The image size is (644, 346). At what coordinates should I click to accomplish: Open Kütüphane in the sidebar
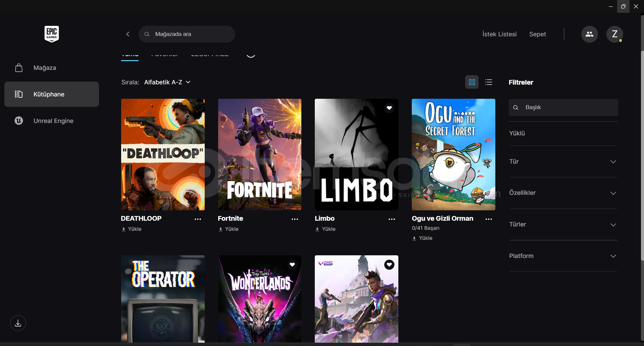(52, 94)
